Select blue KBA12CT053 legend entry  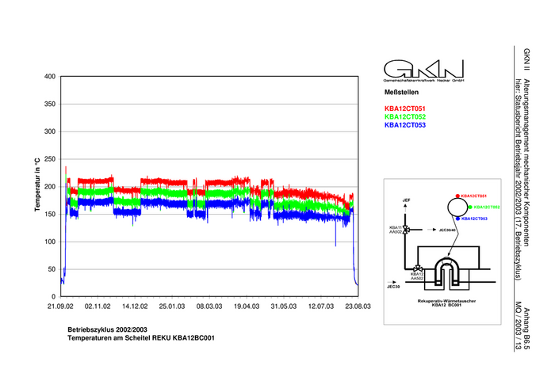point(404,125)
